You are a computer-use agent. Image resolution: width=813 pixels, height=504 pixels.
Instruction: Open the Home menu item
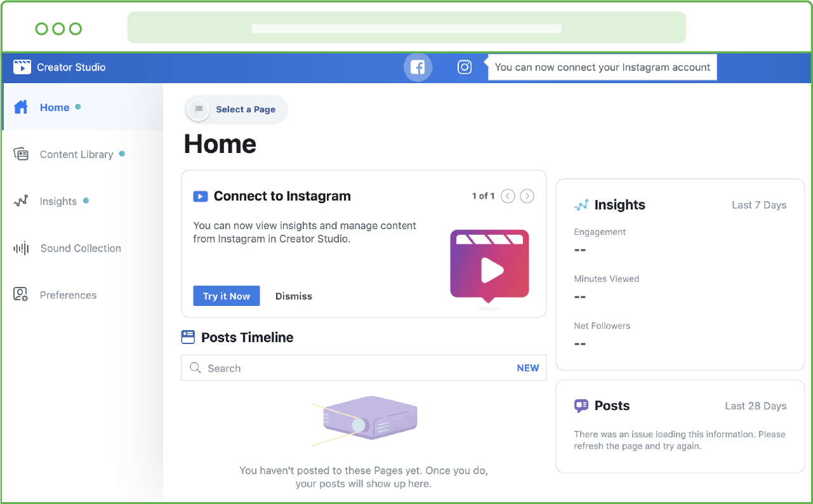point(83,107)
